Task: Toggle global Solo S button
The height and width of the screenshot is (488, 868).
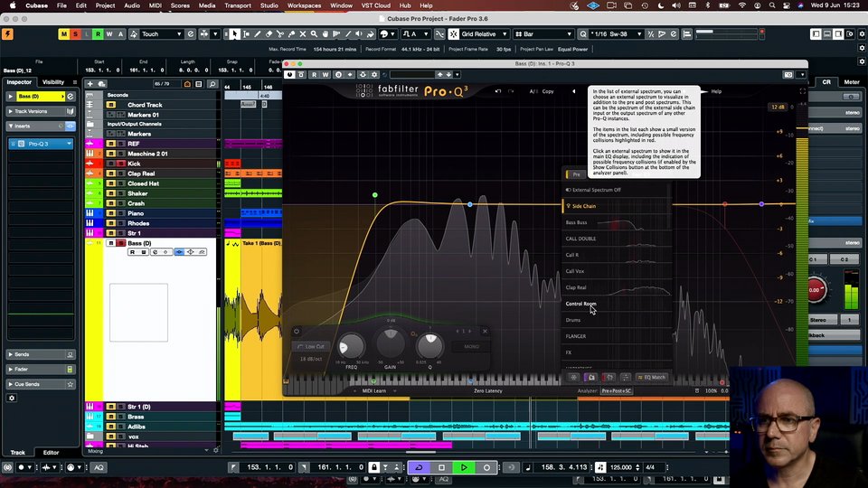Action: [x=75, y=34]
